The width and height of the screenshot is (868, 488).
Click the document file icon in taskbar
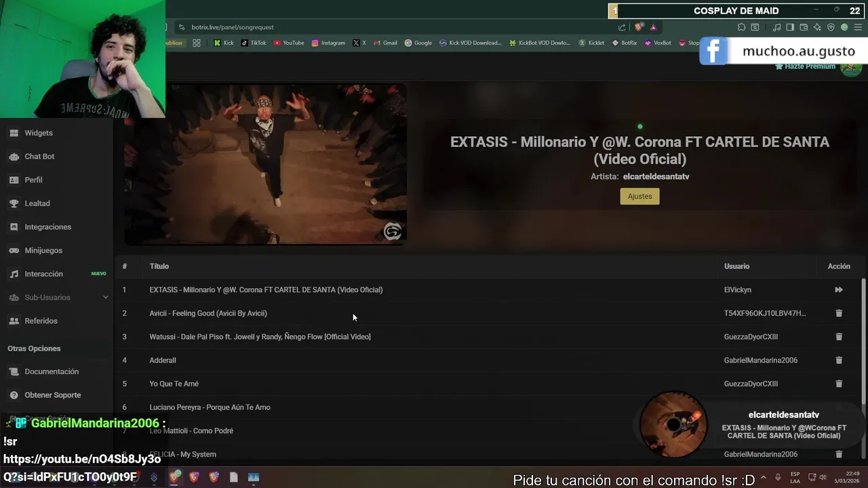(234, 477)
